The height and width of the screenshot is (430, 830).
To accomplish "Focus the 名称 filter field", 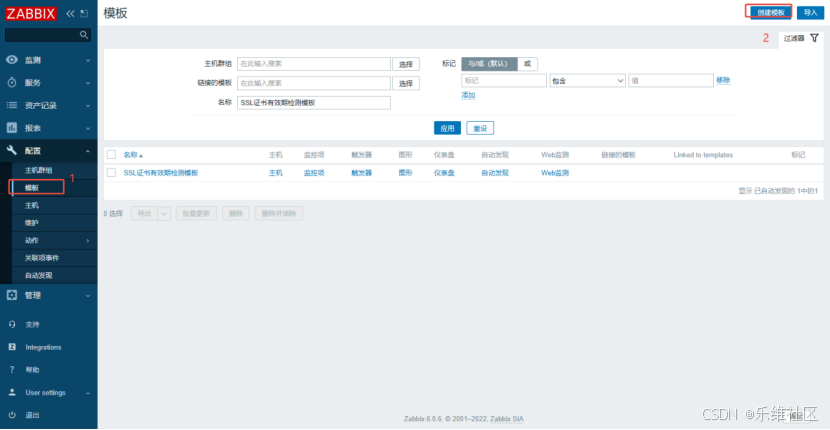I will pyautogui.click(x=314, y=103).
